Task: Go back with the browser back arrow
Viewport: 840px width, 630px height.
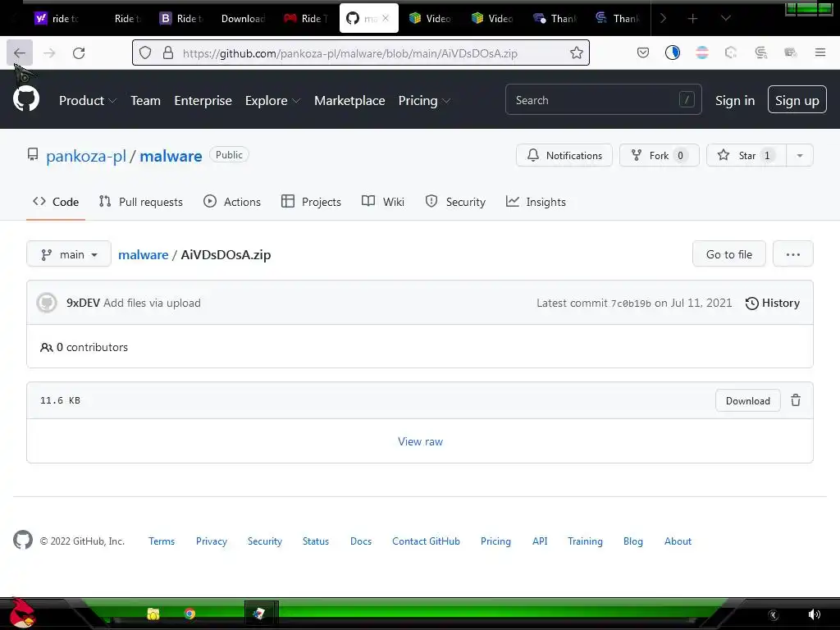Action: (x=20, y=52)
